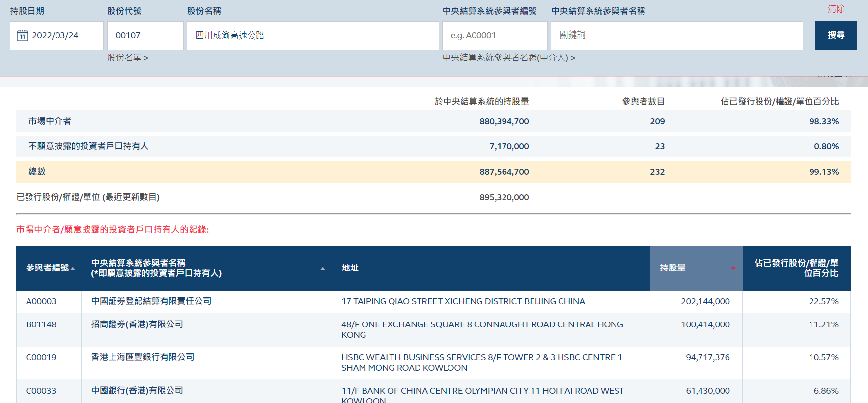Select shareholding value 100,414,000

click(705, 324)
